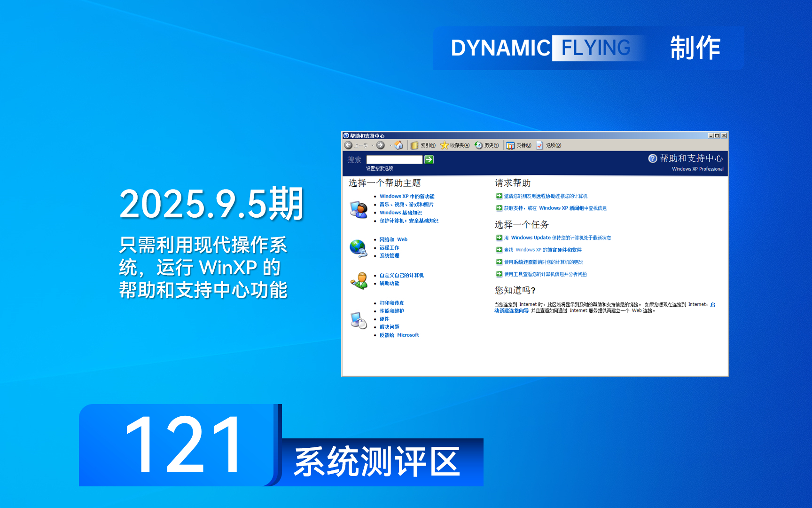The width and height of the screenshot is (812, 508).
Task: Open Windows XP 中的新功能 topic
Action: tap(407, 197)
